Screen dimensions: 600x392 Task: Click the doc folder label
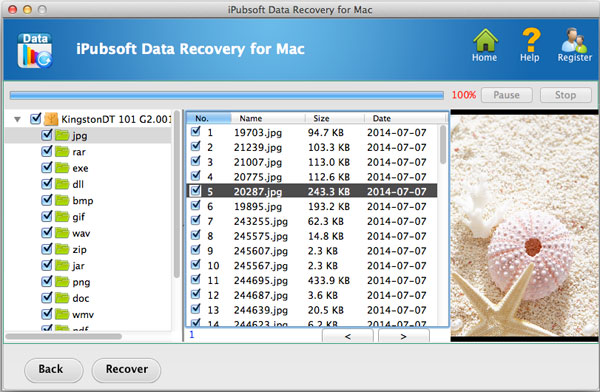(x=81, y=298)
